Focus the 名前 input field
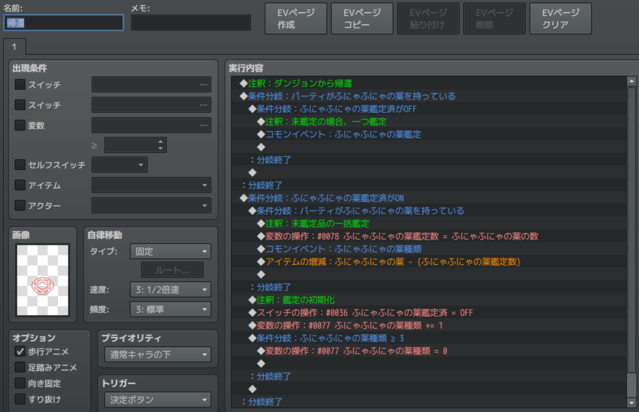 point(64,23)
